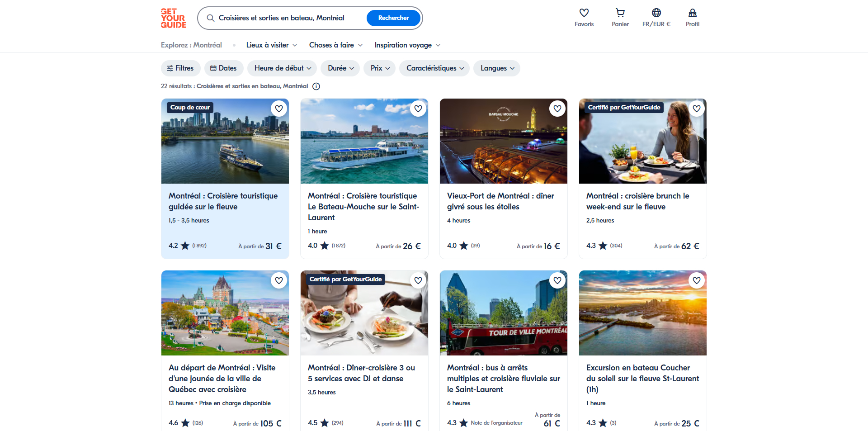
Task: Open the Dates calendar filter
Action: 224,68
